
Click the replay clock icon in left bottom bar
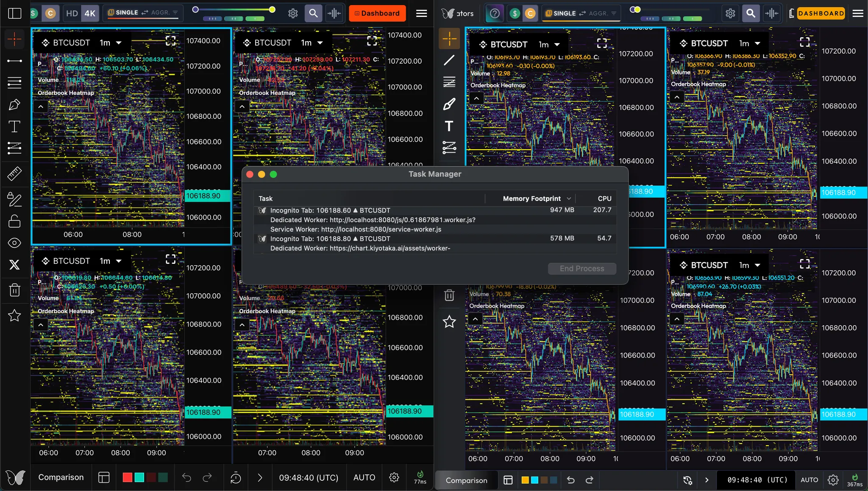(x=236, y=478)
